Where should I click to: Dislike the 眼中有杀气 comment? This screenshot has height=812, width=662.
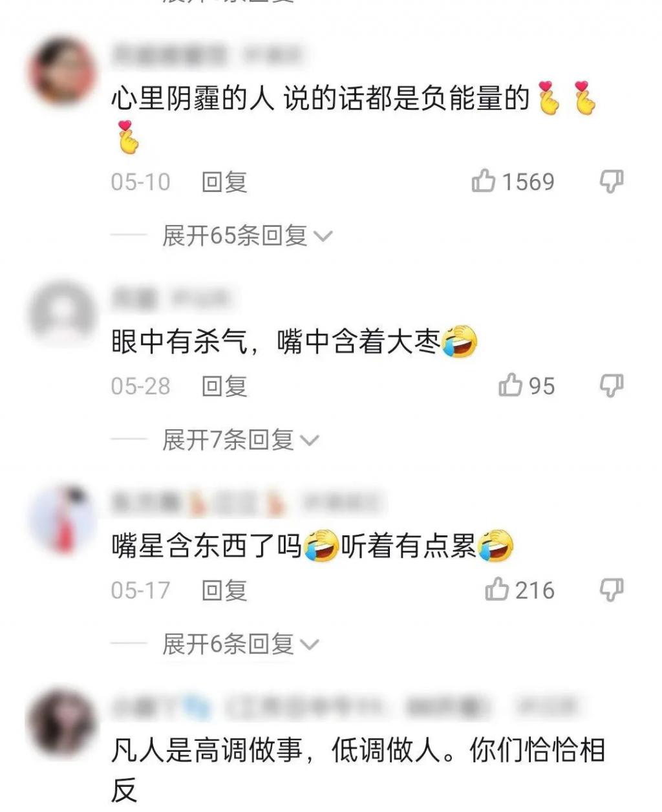[611, 386]
